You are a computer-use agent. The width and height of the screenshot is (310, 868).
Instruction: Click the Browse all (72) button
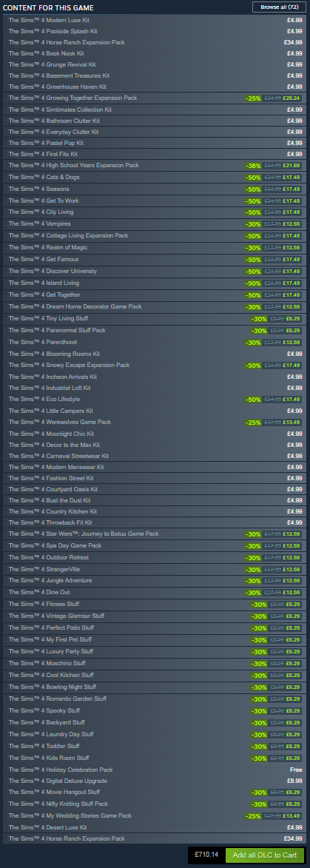pyautogui.click(x=278, y=7)
